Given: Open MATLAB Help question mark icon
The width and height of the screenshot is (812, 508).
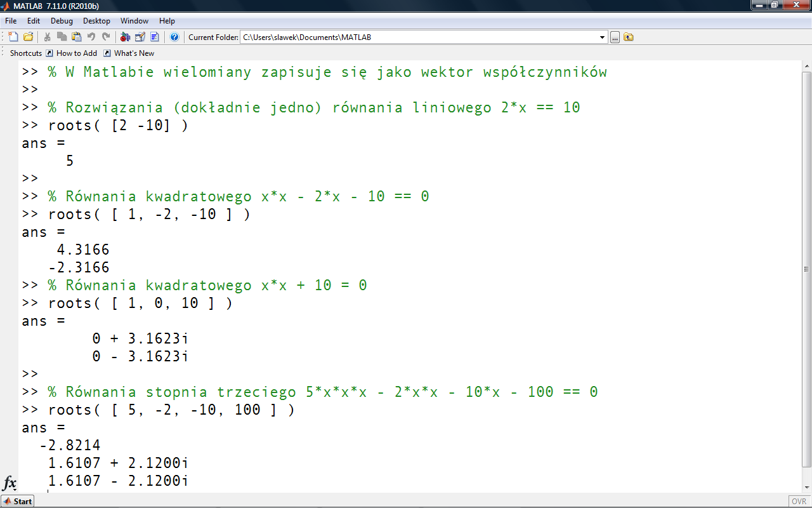Looking at the screenshot, I should pyautogui.click(x=174, y=37).
